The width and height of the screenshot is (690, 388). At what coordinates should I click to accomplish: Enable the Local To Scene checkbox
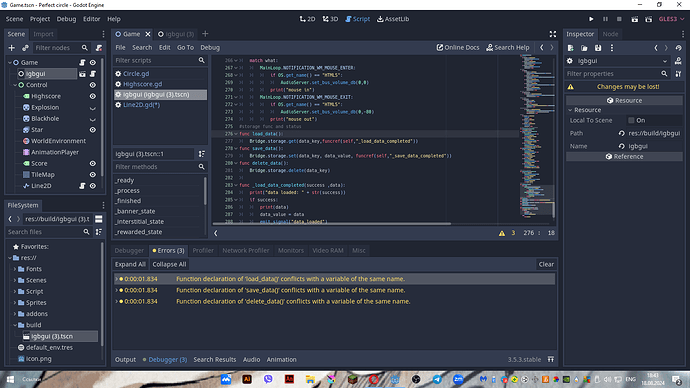[x=631, y=120]
